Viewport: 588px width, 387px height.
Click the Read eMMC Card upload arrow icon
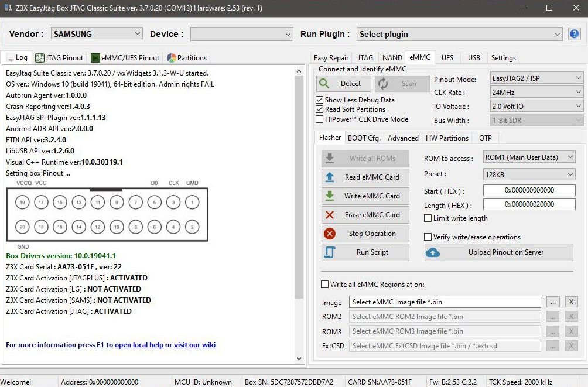click(x=330, y=177)
